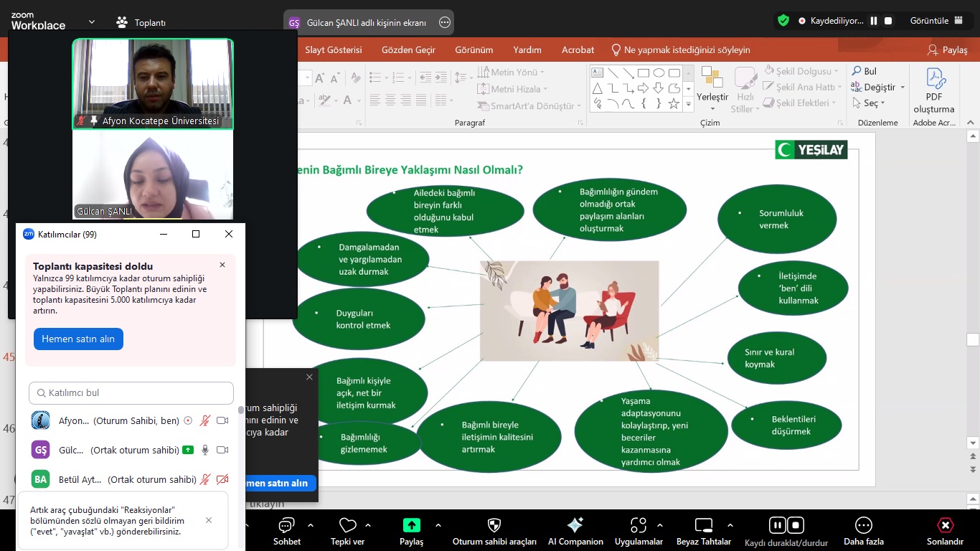Open the Slayt Gösterisi ribbon tab
This screenshot has width=980, height=551.
point(334,50)
